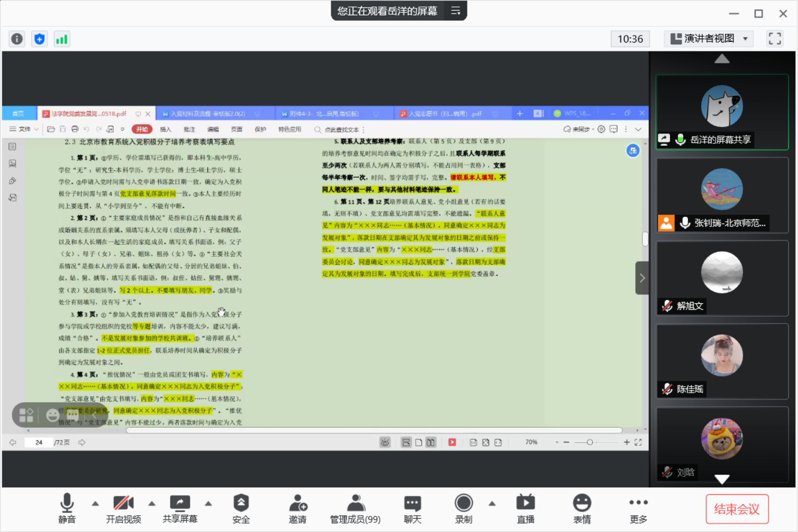
Task: Click the 结束会议 button
Action: 737,509
